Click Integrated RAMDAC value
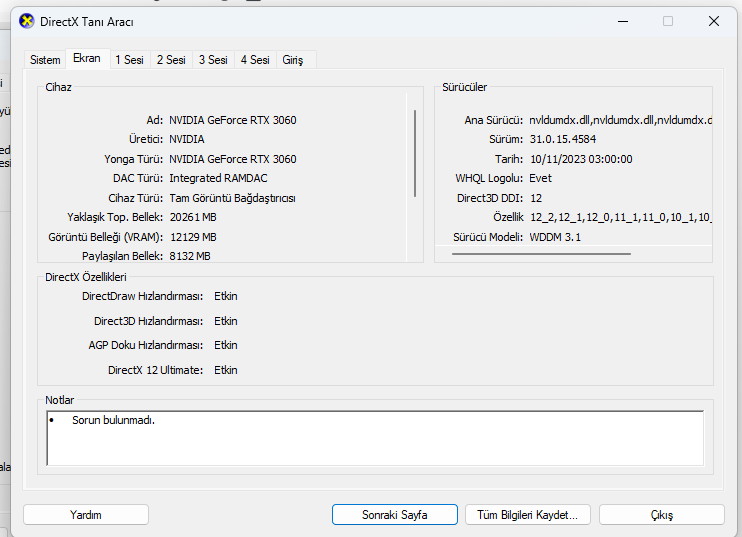The width and height of the screenshot is (742, 537). click(x=218, y=178)
